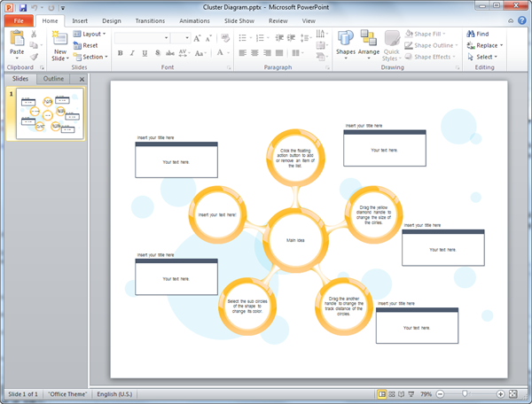Expand the Layout dropdown

(93, 34)
